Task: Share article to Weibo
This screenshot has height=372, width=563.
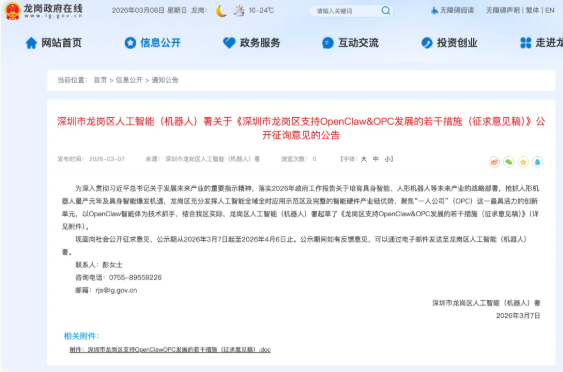Action: [494, 162]
